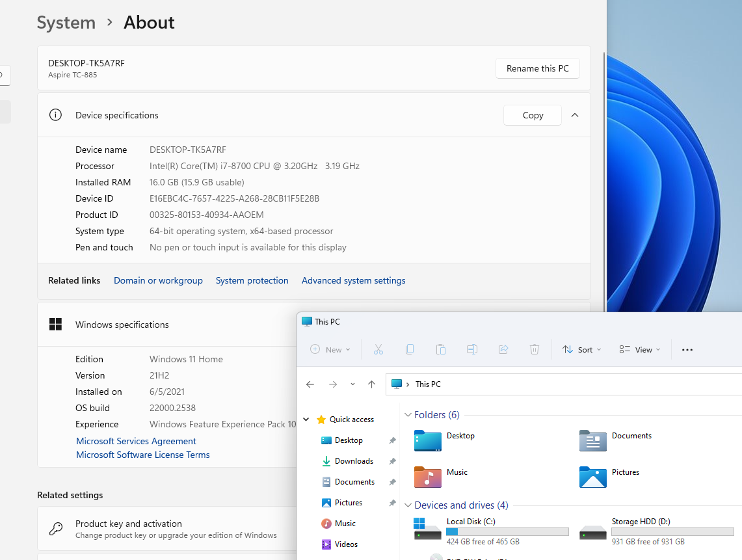This screenshot has width=742, height=560.
Task: Go forward with the right arrow in File Explorer
Action: (333, 384)
